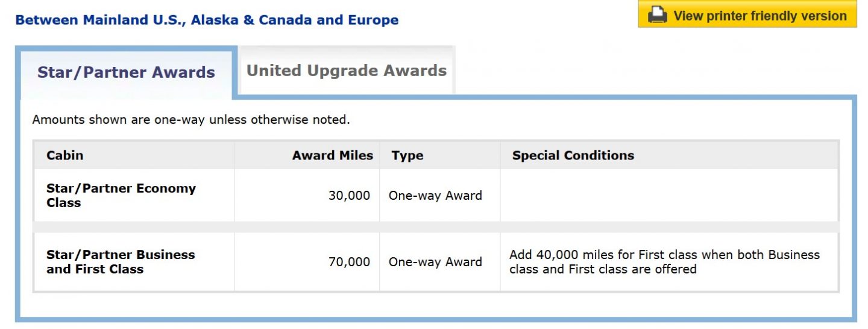The height and width of the screenshot is (329, 868).
Task: Open the View printer friendly version text
Action: (759, 16)
